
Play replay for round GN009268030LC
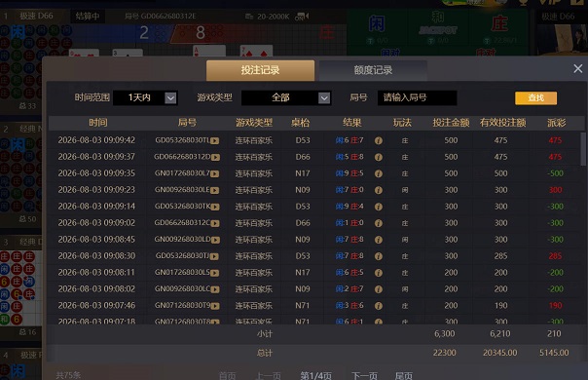point(215,289)
